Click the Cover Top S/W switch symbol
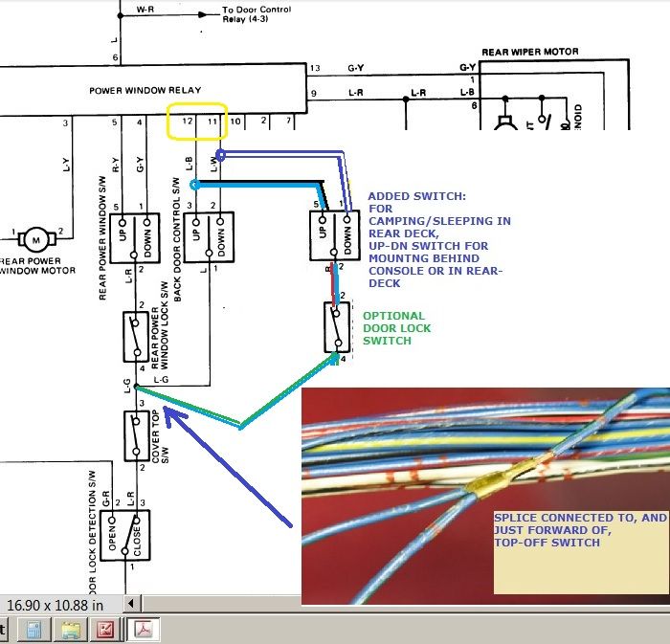The height and width of the screenshot is (644, 670). 135,436
